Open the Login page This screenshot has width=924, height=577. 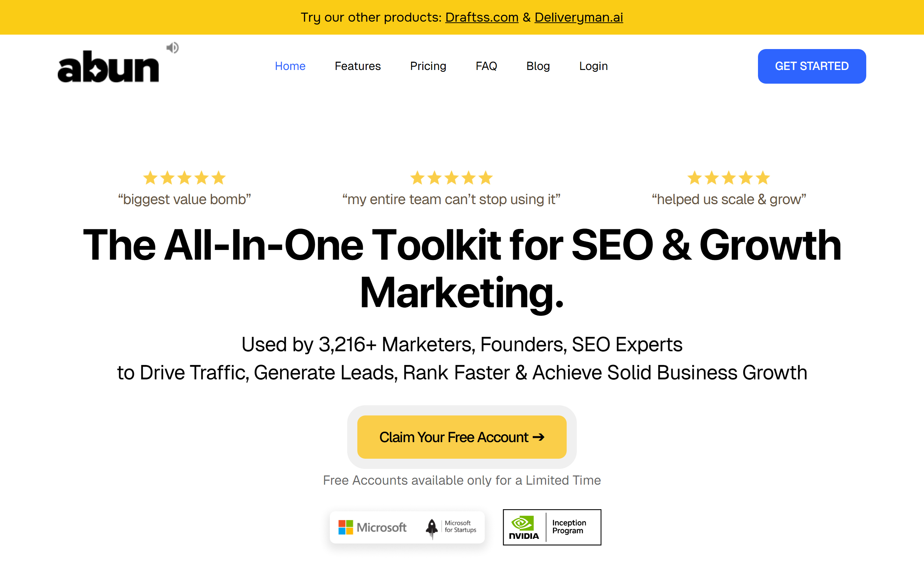(x=593, y=66)
